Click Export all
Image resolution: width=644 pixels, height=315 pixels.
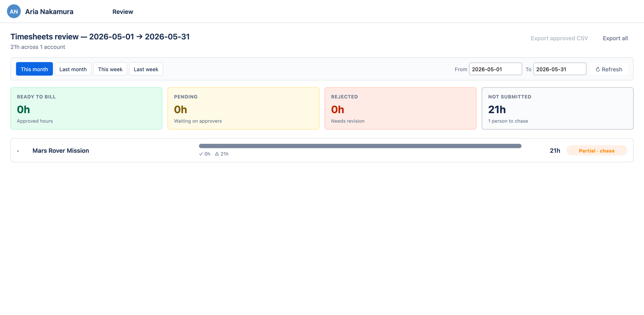[x=615, y=38]
